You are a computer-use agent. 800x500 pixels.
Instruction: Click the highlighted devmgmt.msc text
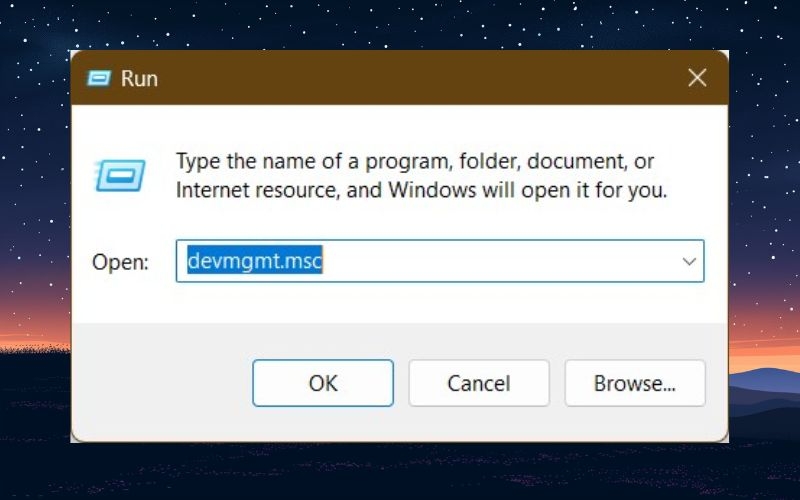point(255,260)
